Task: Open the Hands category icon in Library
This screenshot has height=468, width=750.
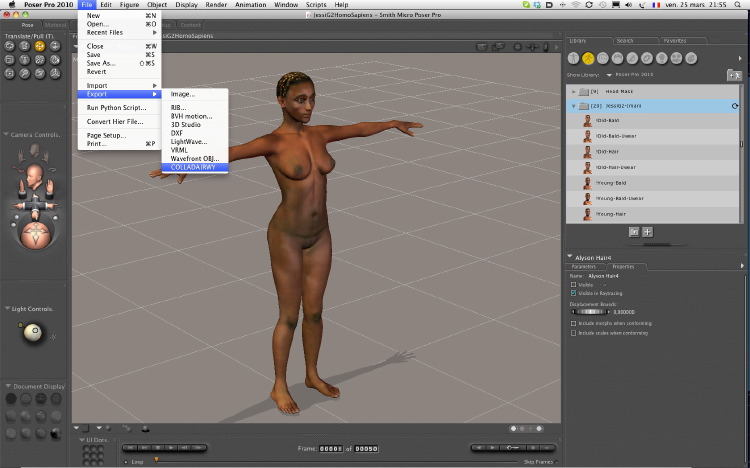Action: pos(632,58)
